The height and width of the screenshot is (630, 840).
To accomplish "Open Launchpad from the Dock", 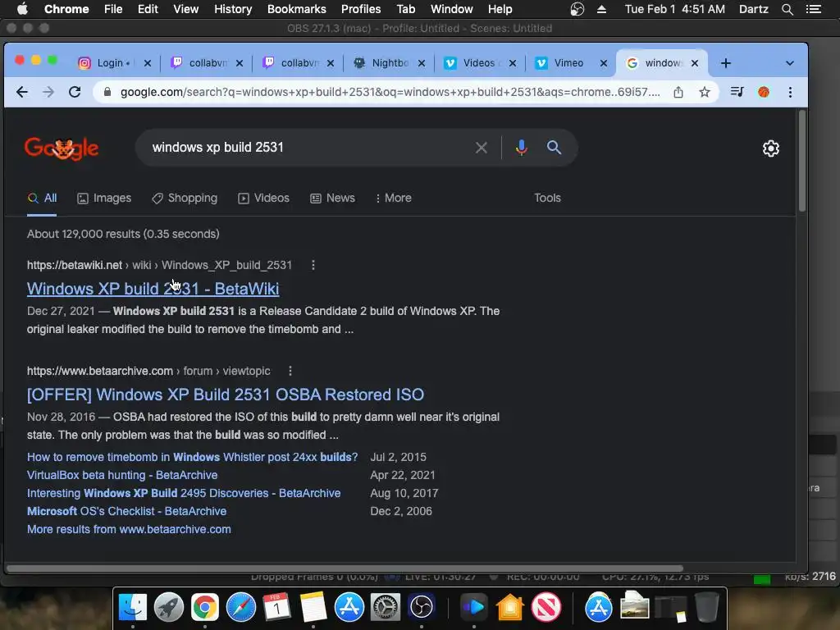I will (x=169, y=608).
